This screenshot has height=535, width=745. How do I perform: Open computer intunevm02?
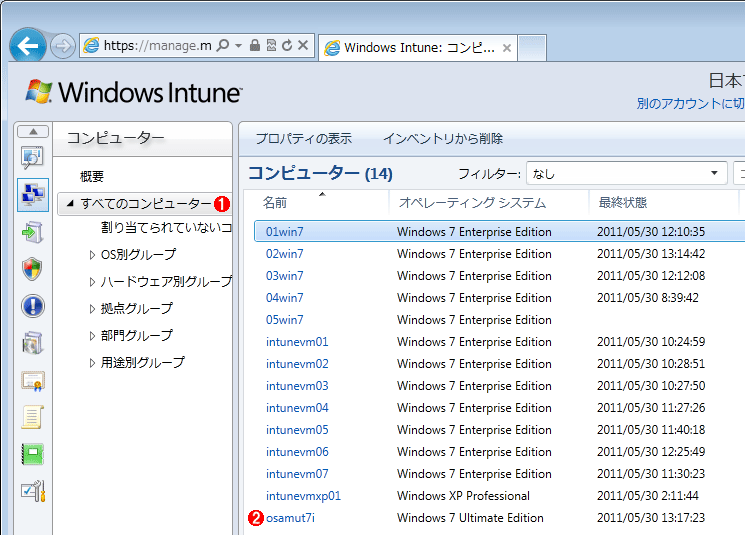click(297, 364)
